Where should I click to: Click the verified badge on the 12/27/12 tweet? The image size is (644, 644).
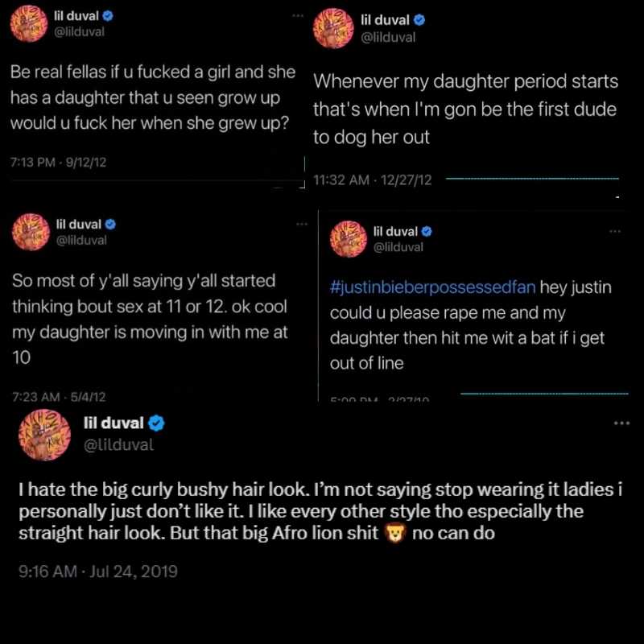419,19
